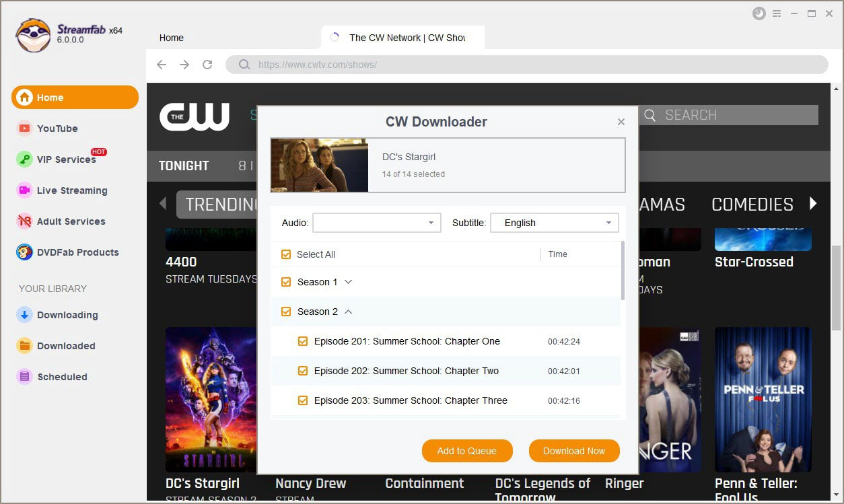844x504 pixels.
Task: Click the URL address field
Action: (527, 65)
